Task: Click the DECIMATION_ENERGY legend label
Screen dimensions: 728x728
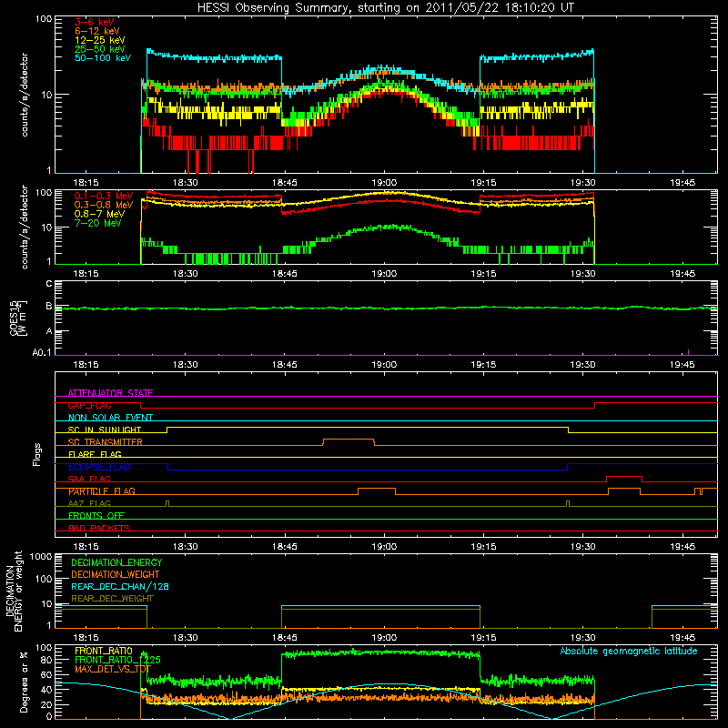Action: pyautogui.click(x=116, y=562)
